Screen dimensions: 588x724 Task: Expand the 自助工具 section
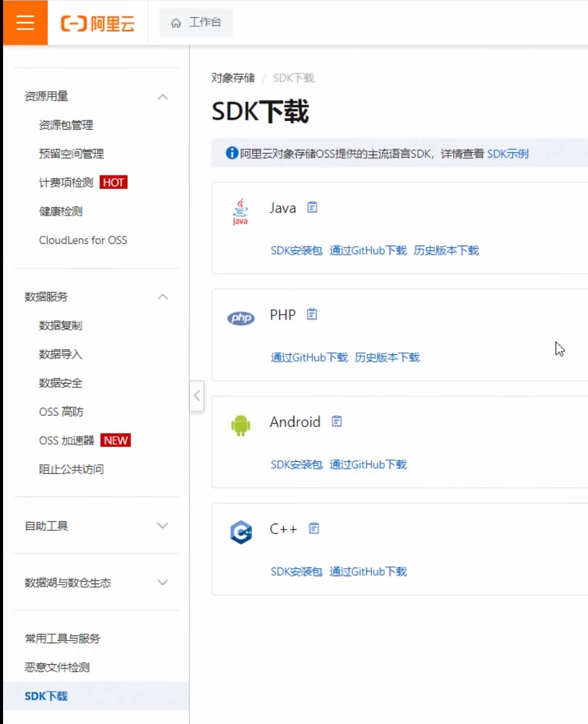point(162,526)
